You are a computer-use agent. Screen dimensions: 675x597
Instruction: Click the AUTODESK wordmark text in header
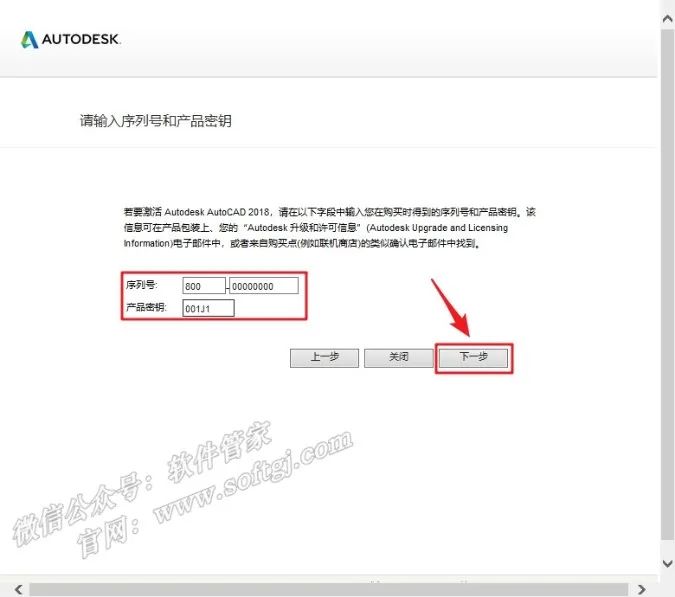82,40
